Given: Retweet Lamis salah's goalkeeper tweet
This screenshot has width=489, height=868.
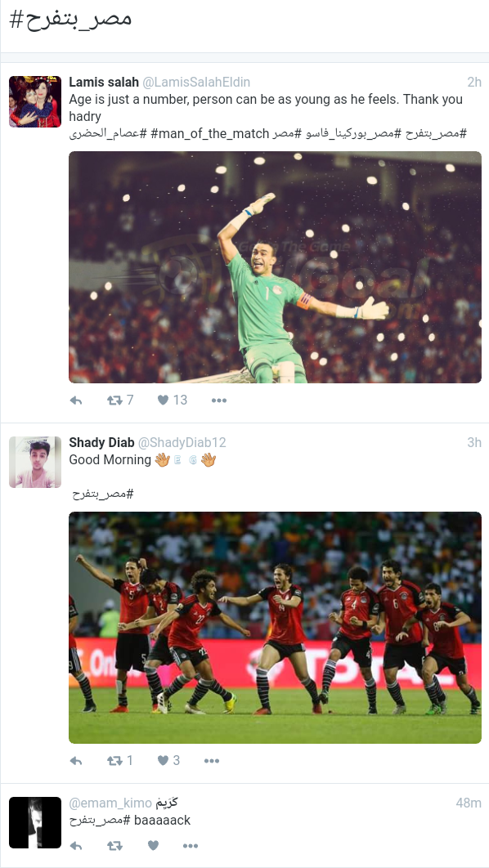Looking at the screenshot, I should tap(114, 400).
